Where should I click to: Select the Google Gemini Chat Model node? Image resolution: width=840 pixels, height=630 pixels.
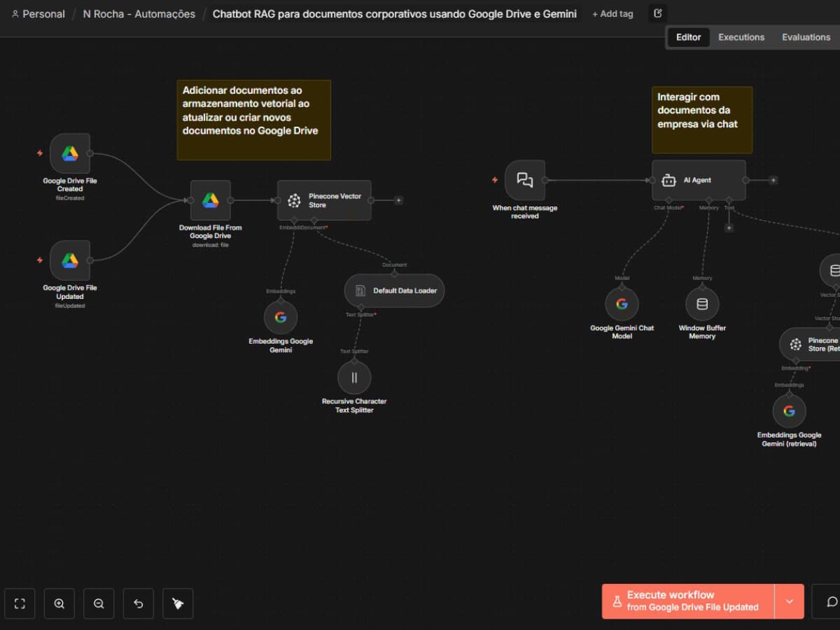(x=622, y=304)
